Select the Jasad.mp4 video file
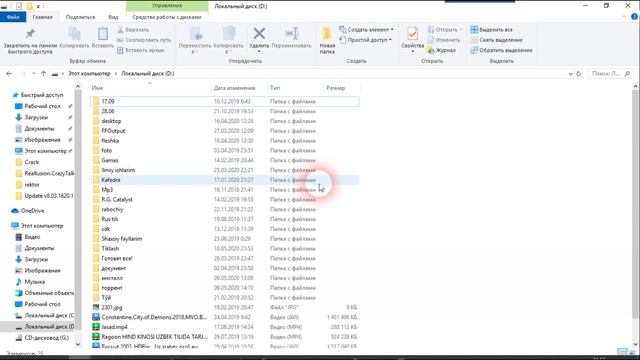Viewport: 640px width, 360px height. click(224, 327)
